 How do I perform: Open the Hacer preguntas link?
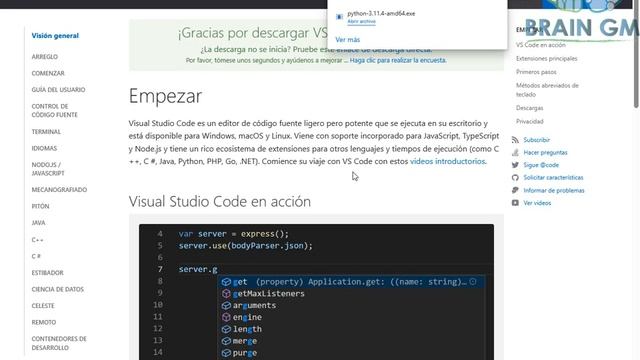(545, 152)
